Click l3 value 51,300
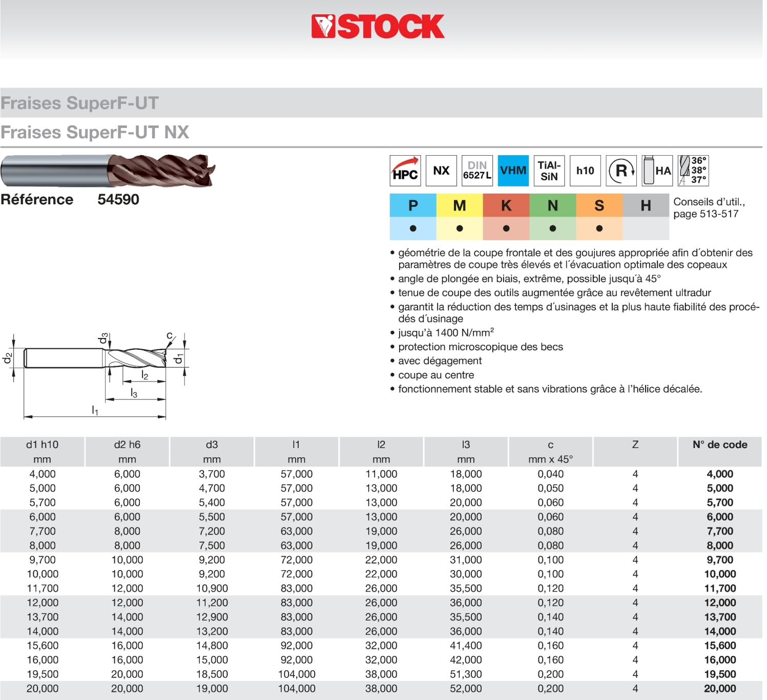Viewport: 767px width, 700px height. [x=466, y=675]
